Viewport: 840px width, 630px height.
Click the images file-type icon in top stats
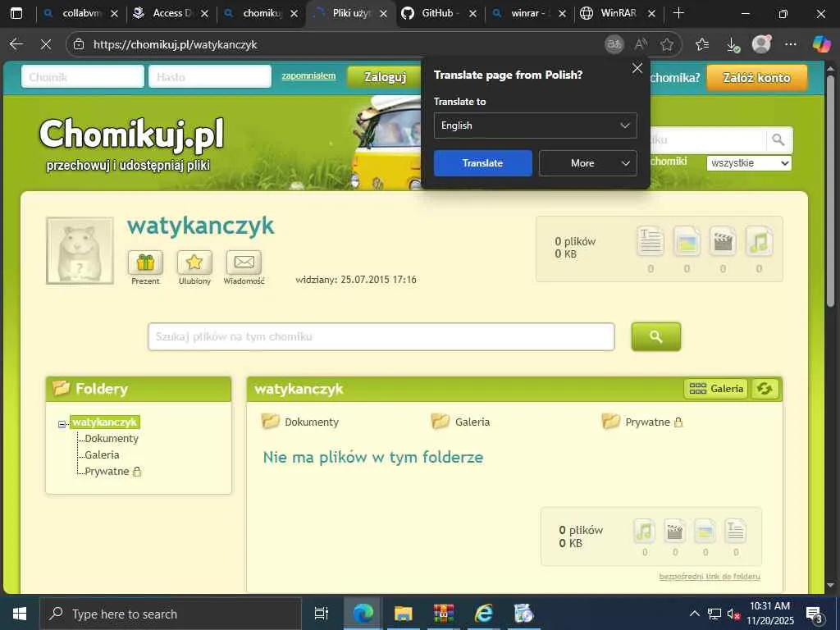point(687,241)
